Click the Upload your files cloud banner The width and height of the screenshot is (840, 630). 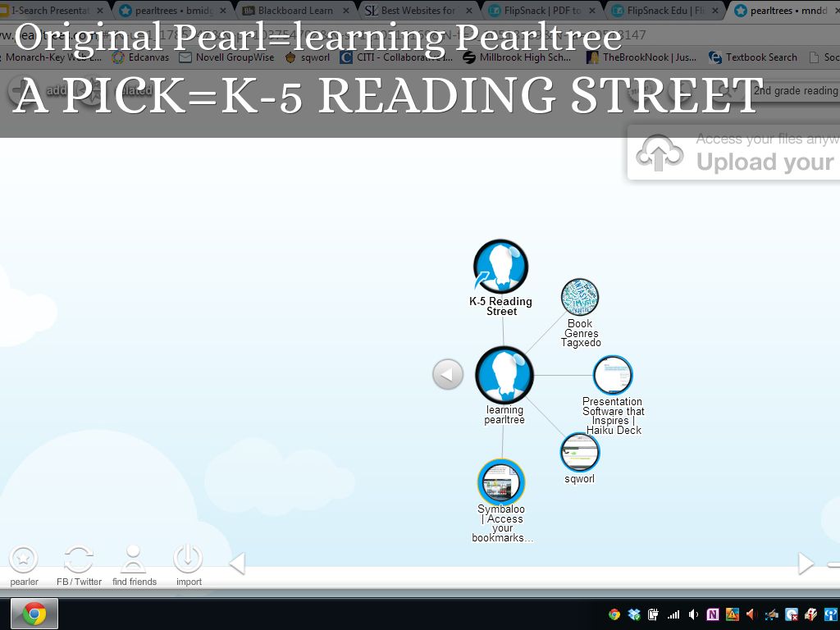734,153
